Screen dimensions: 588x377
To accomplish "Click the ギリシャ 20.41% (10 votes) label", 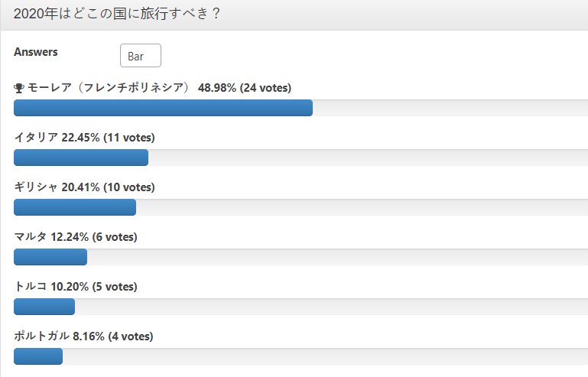I will [84, 187].
